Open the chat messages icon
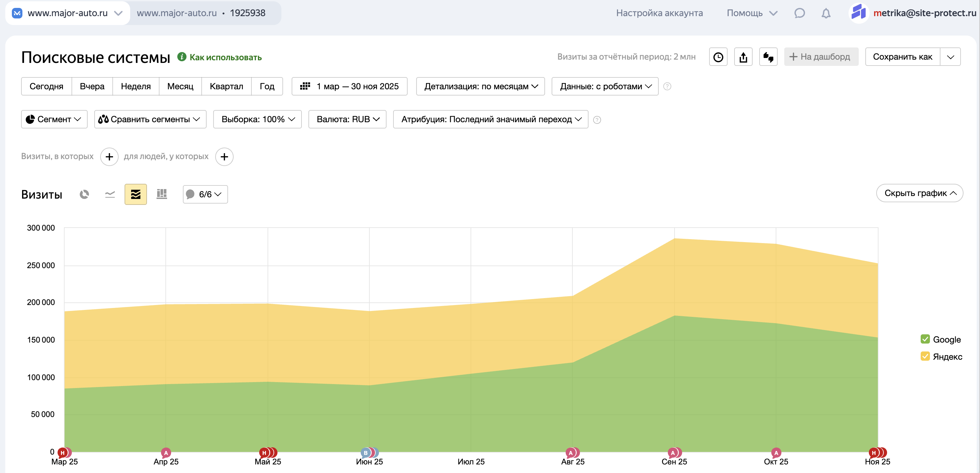This screenshot has height=473, width=980. pyautogui.click(x=799, y=13)
